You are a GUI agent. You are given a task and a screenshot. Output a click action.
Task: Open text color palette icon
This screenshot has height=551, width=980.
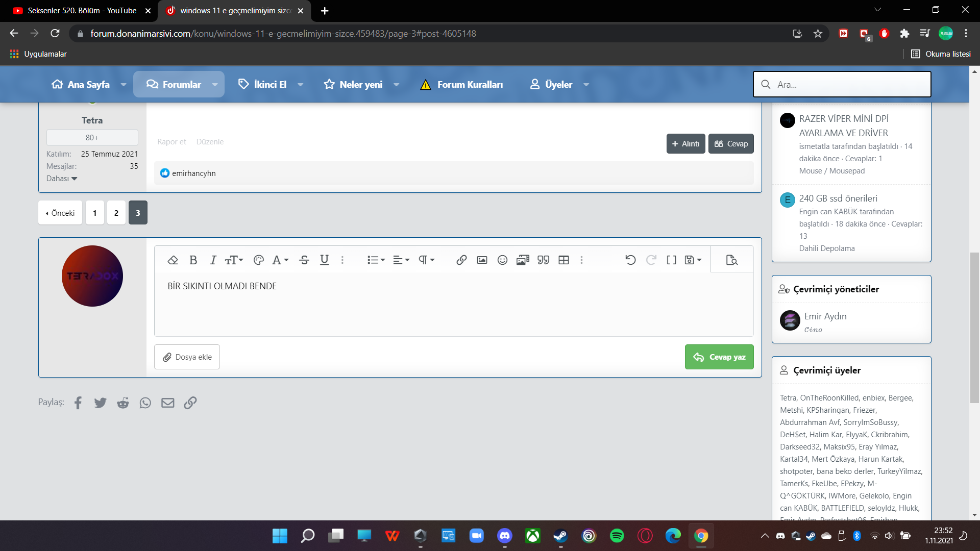[259, 260]
